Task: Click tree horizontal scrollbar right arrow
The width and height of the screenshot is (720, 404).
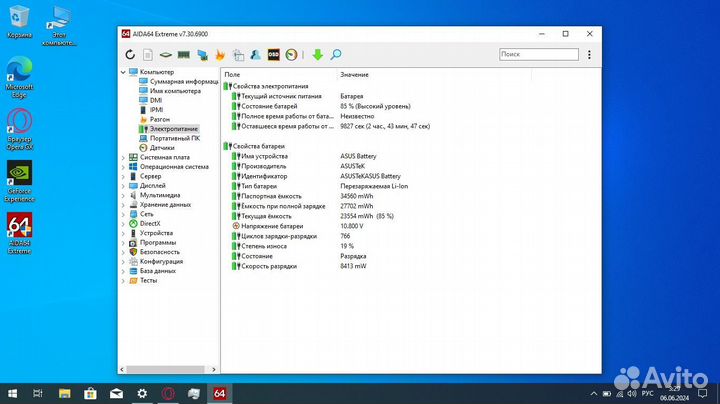Action: point(214,370)
